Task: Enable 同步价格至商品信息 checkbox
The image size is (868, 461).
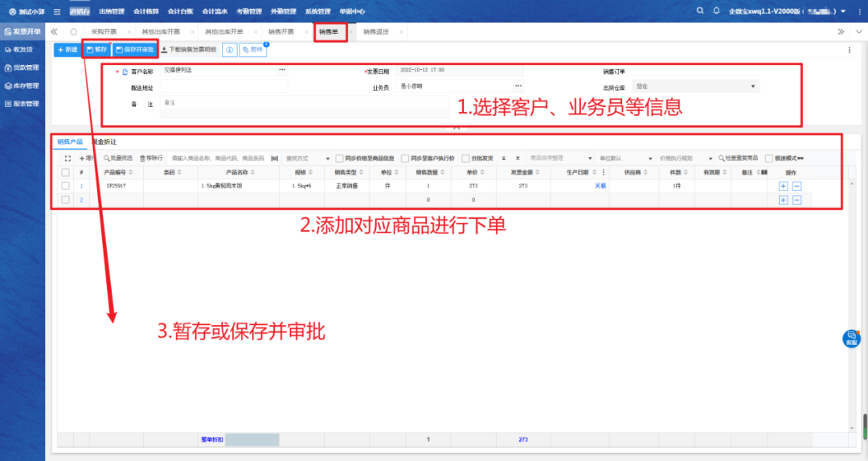Action: pyautogui.click(x=340, y=158)
